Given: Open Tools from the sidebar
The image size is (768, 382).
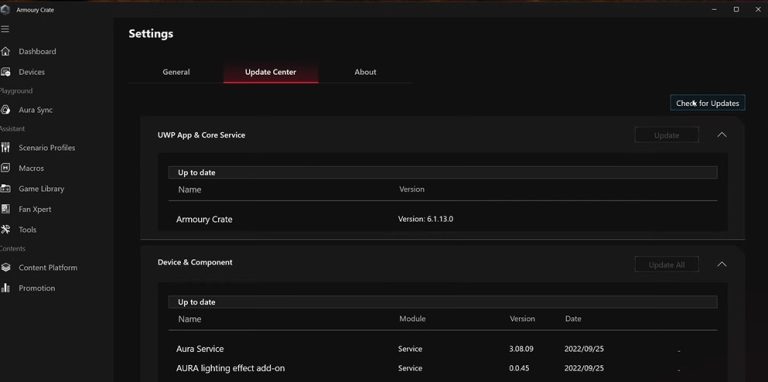Looking at the screenshot, I should tap(27, 230).
